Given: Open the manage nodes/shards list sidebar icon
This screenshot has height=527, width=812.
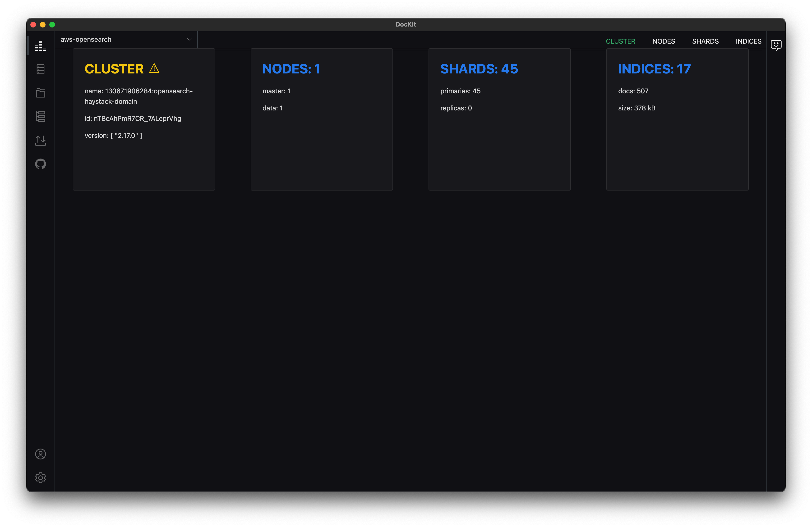Looking at the screenshot, I should coord(40,117).
